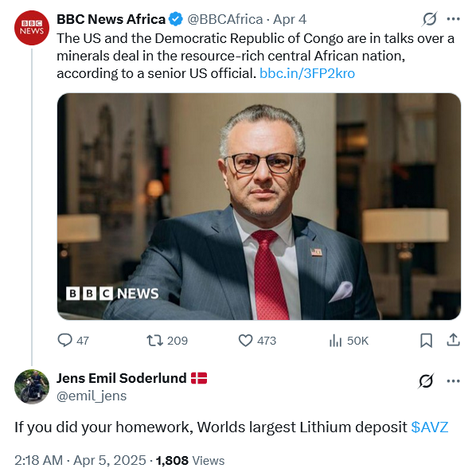Bookmark the BBC News Africa tweet

coord(426,341)
